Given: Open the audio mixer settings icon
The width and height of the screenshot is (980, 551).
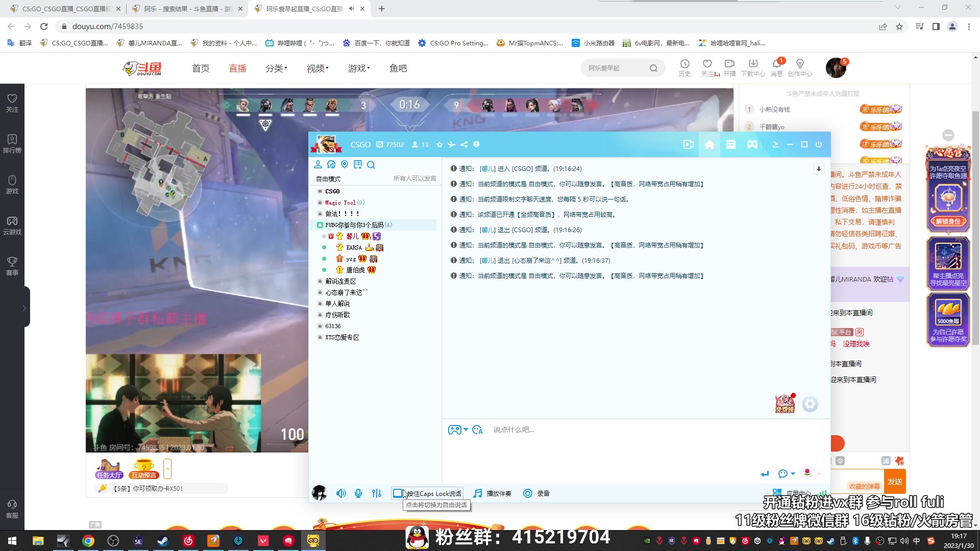Looking at the screenshot, I should (x=377, y=493).
